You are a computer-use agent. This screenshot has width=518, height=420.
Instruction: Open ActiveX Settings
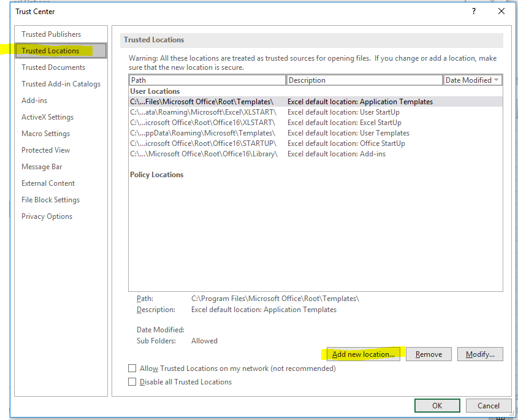[x=47, y=117]
